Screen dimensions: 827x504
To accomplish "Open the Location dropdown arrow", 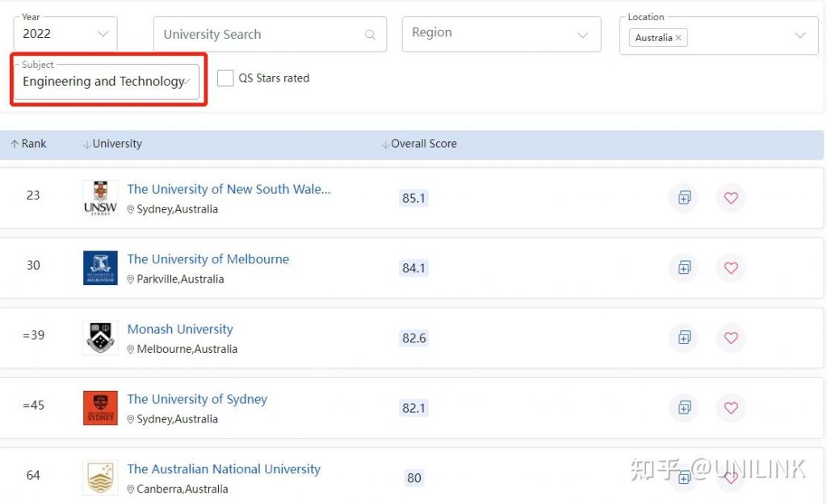I will click(x=800, y=36).
